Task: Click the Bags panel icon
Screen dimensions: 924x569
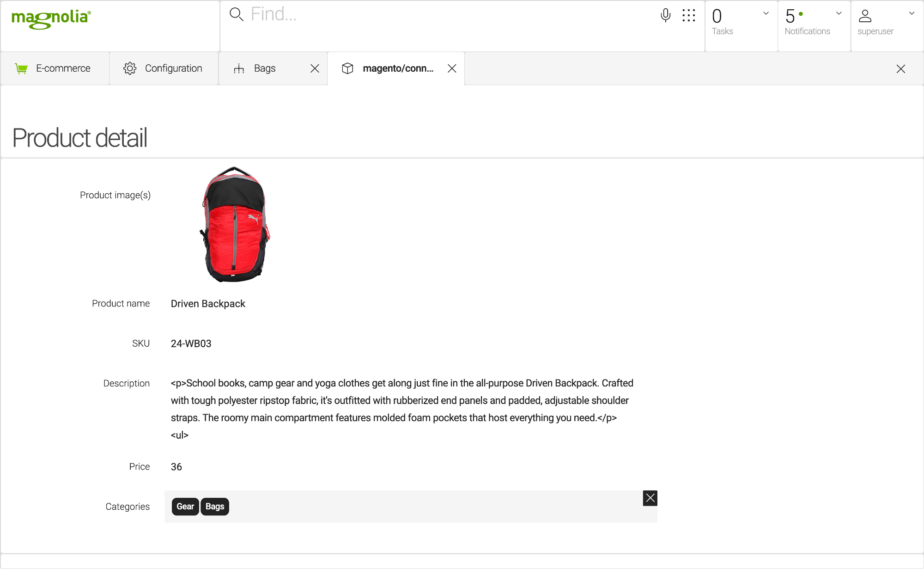Action: click(239, 68)
